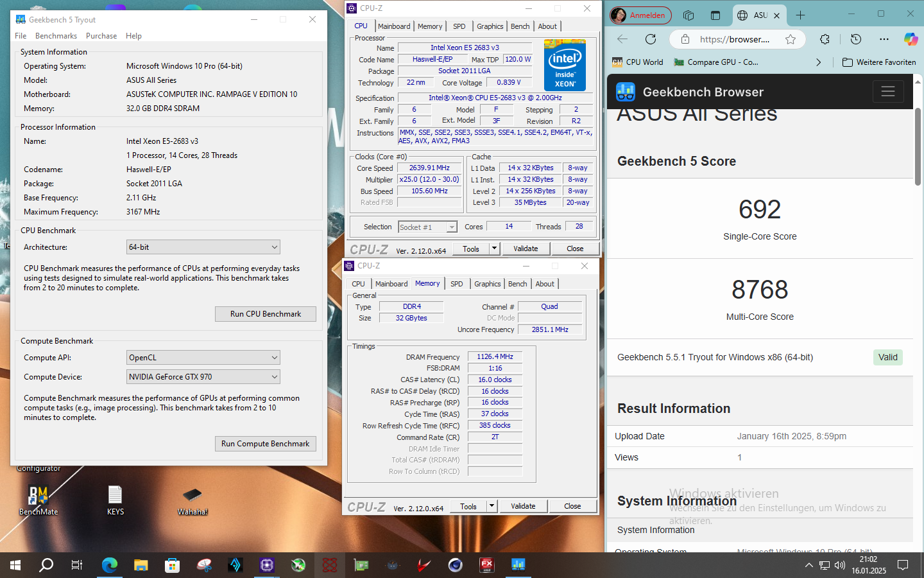This screenshot has height=578, width=924.
Task: Open Weitere Favoriten folder
Action: pyautogui.click(x=879, y=62)
